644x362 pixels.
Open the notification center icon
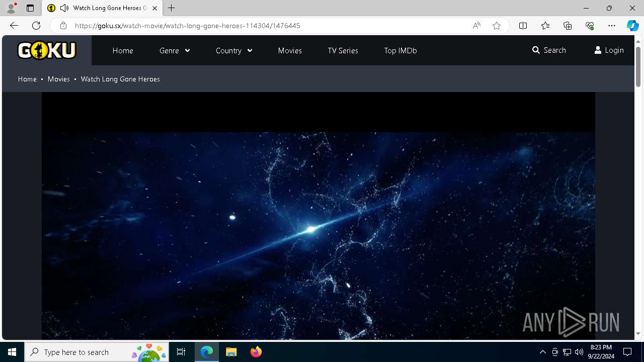627,352
